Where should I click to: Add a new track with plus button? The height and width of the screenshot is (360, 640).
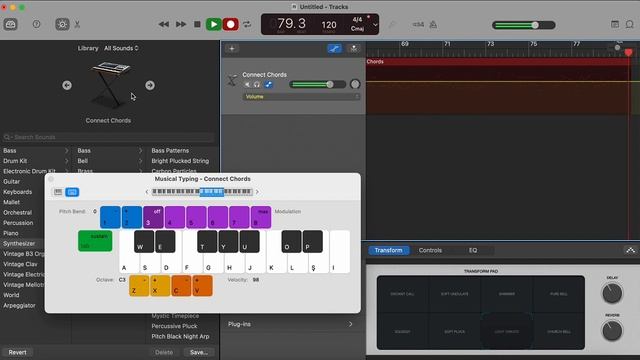pyautogui.click(x=232, y=49)
